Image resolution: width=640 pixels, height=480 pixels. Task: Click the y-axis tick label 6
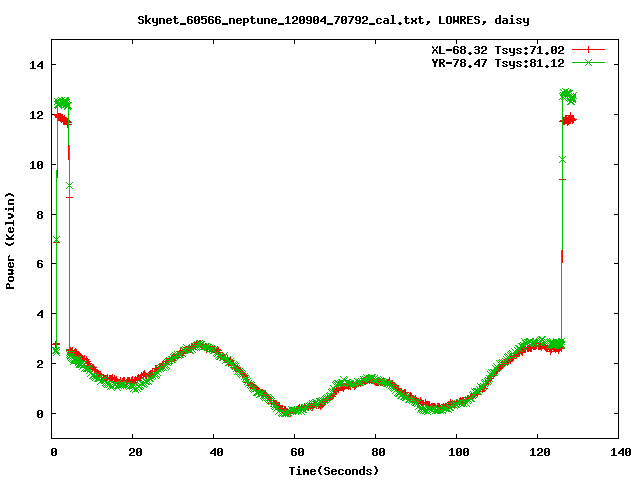(x=40, y=264)
